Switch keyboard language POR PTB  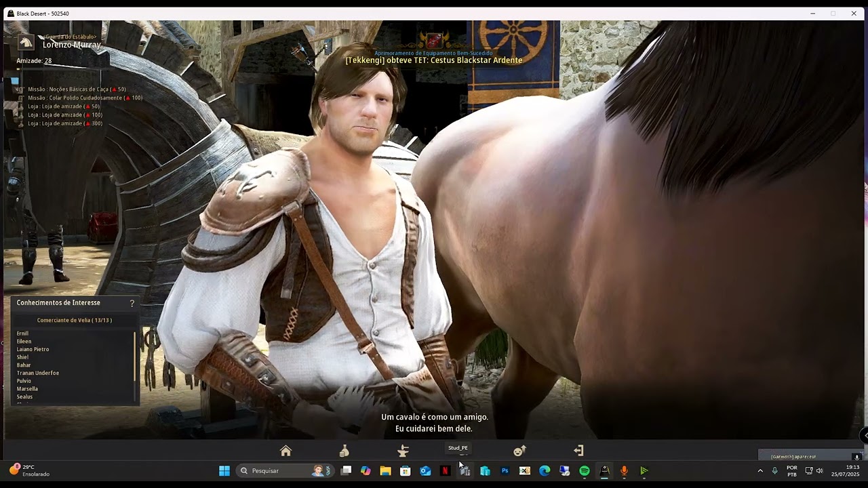coord(792,470)
